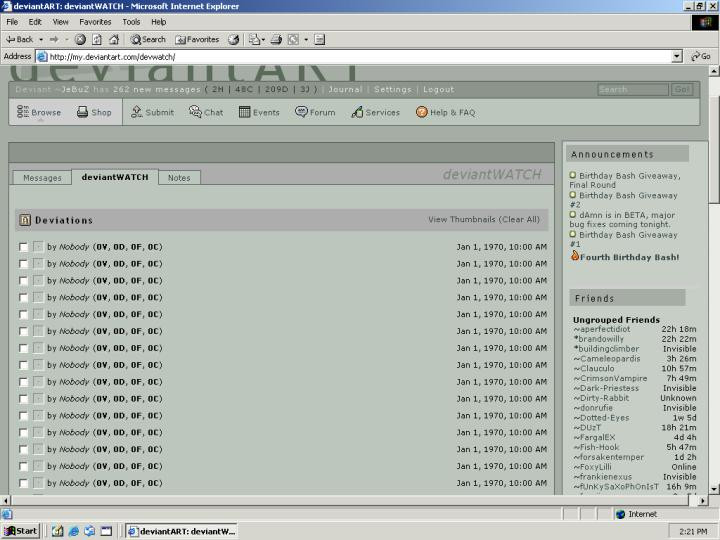Check the last fully visible deviation checkbox
The width and height of the screenshot is (720, 540).
pos(23,483)
